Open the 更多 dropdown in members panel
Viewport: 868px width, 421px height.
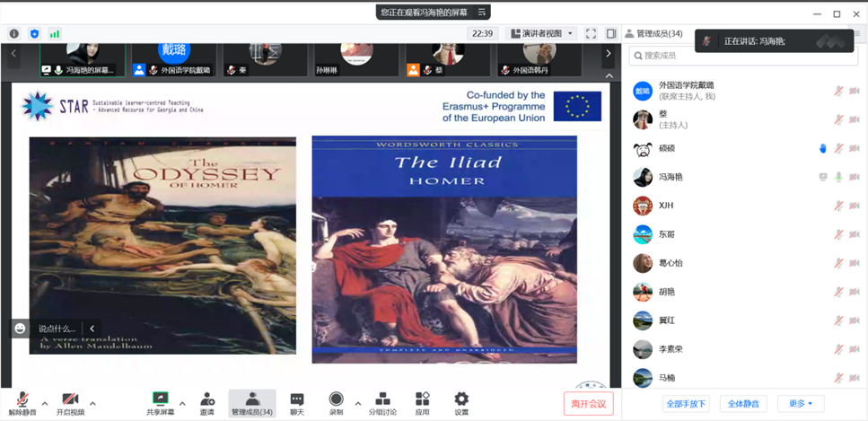coord(801,404)
